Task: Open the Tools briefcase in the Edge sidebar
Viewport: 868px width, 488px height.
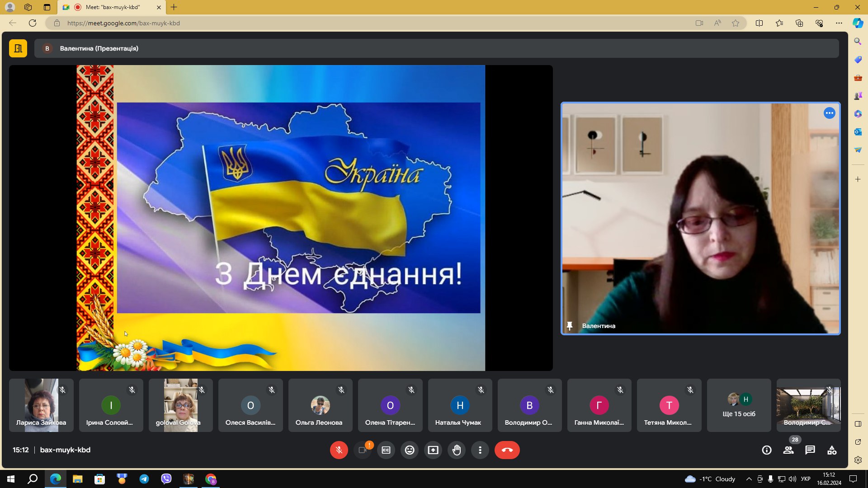Action: tap(858, 78)
